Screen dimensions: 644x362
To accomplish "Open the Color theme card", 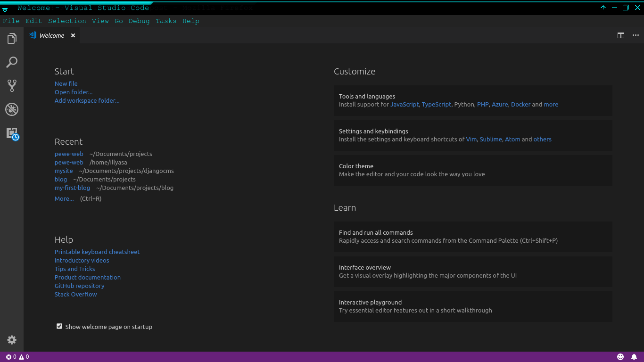I will click(x=473, y=170).
